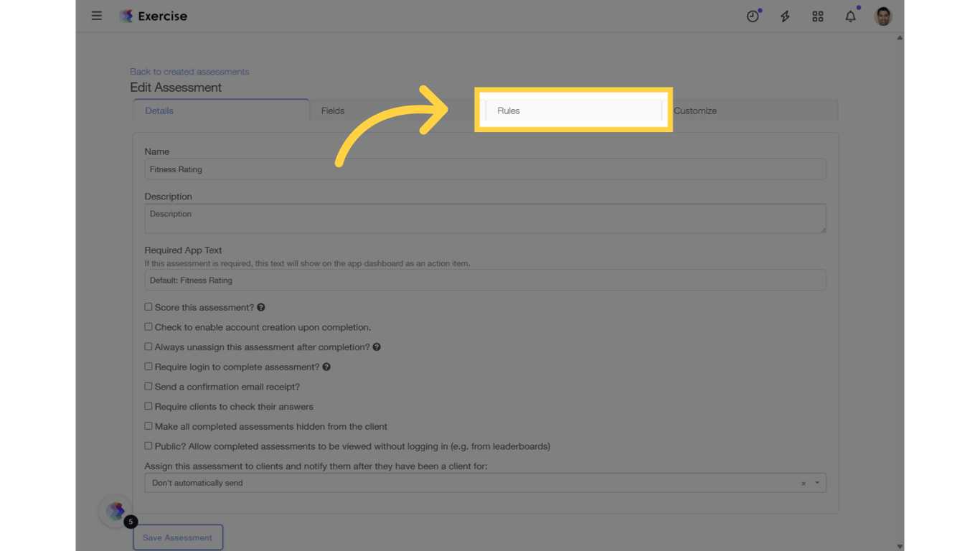Viewport: 980px width, 551px height.
Task: Go Back to created assessments
Action: [189, 71]
